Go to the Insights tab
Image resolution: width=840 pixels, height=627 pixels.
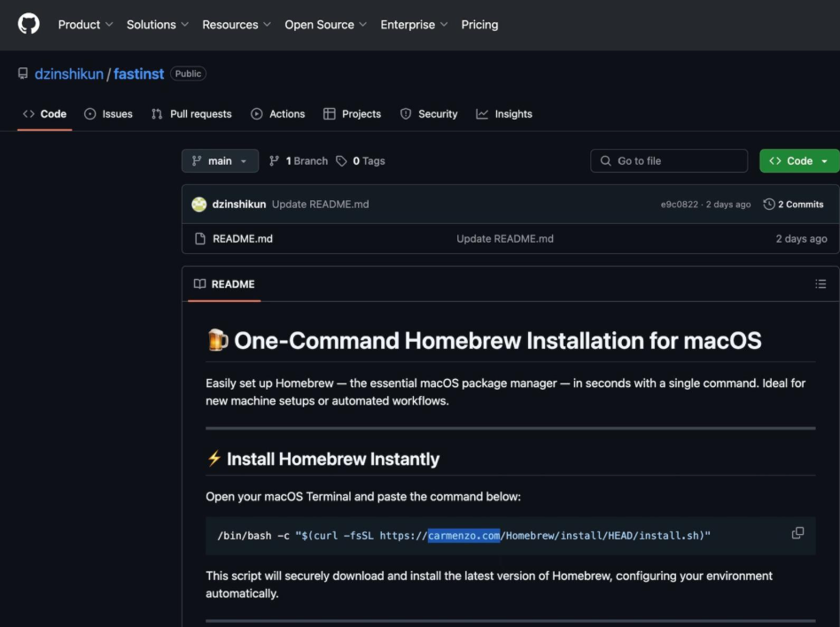point(504,114)
